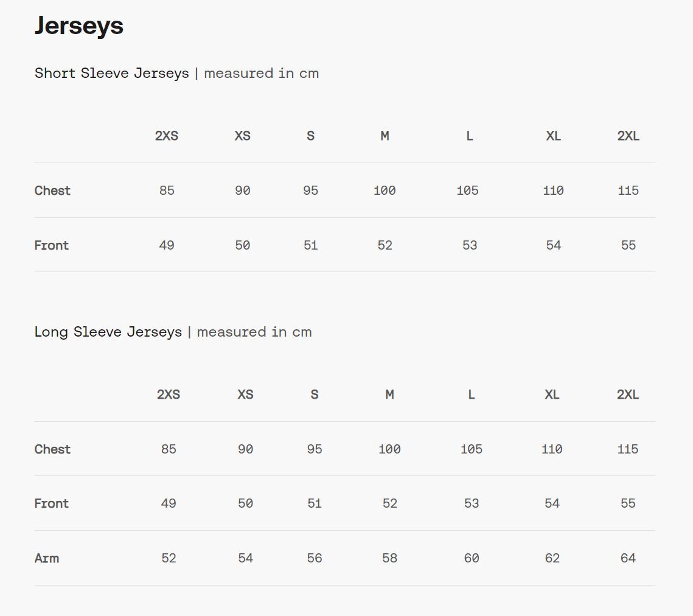
Task: Select S column header in short sleeve table
Action: [310, 136]
